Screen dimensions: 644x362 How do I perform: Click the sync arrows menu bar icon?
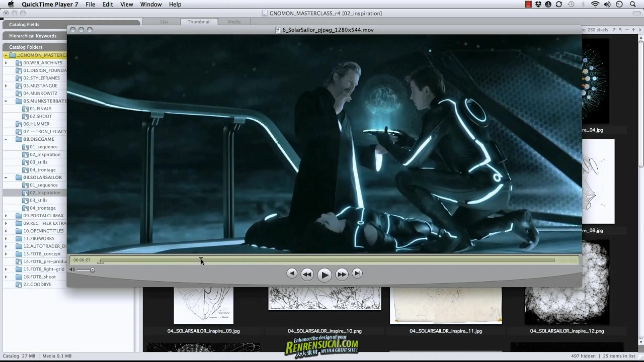(x=559, y=5)
